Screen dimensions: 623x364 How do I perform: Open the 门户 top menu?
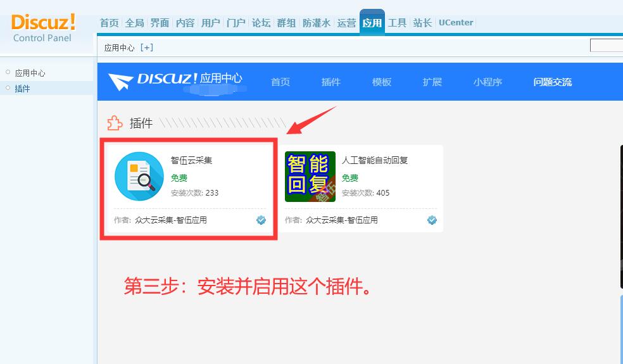236,23
